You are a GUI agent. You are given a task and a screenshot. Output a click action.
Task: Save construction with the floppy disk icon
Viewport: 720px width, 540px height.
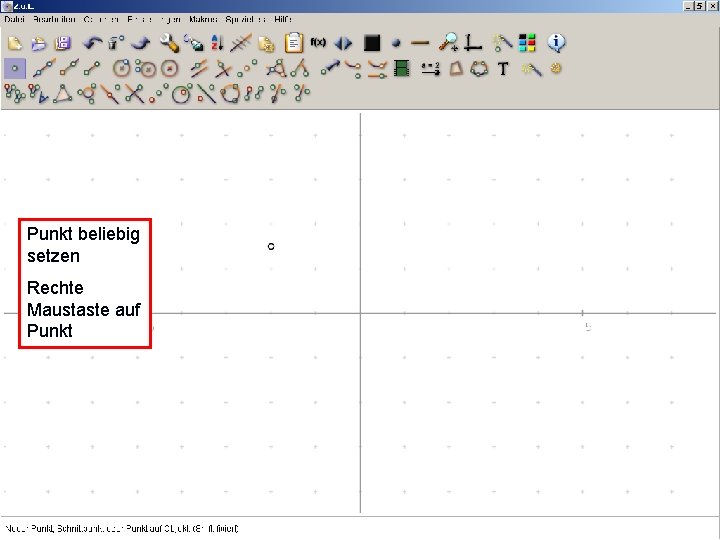coord(63,43)
